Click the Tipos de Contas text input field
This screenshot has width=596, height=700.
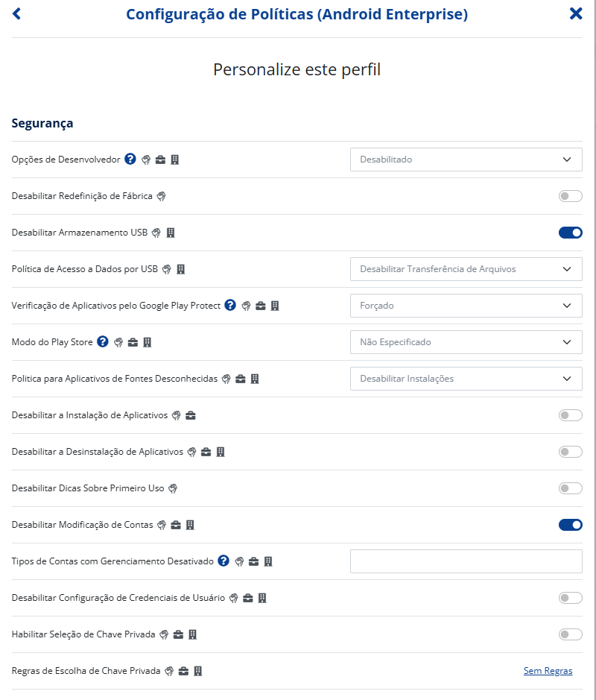[x=466, y=561]
